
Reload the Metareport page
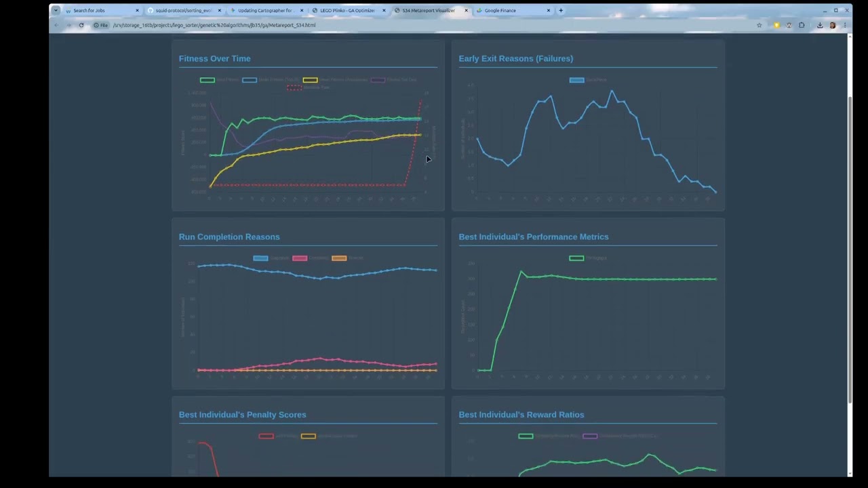(x=81, y=25)
